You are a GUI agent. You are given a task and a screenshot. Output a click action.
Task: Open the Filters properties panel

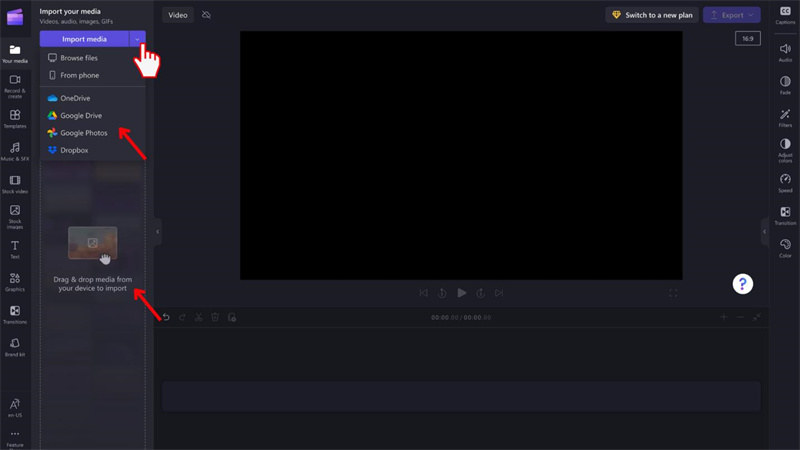click(785, 118)
